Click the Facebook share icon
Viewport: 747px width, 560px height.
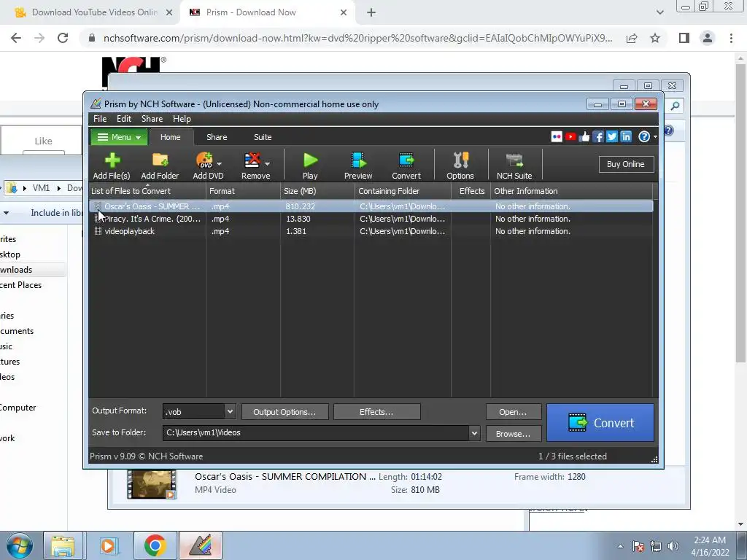(598, 137)
